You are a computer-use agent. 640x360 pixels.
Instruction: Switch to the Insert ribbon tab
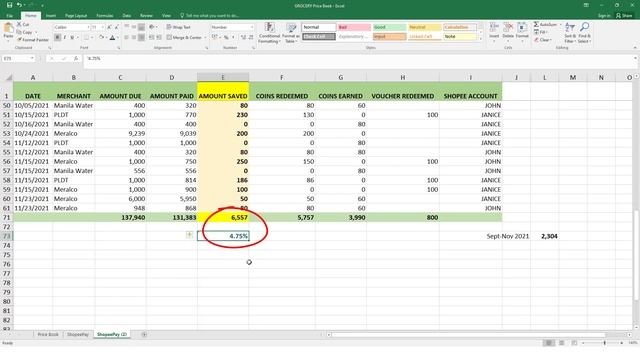click(x=51, y=16)
